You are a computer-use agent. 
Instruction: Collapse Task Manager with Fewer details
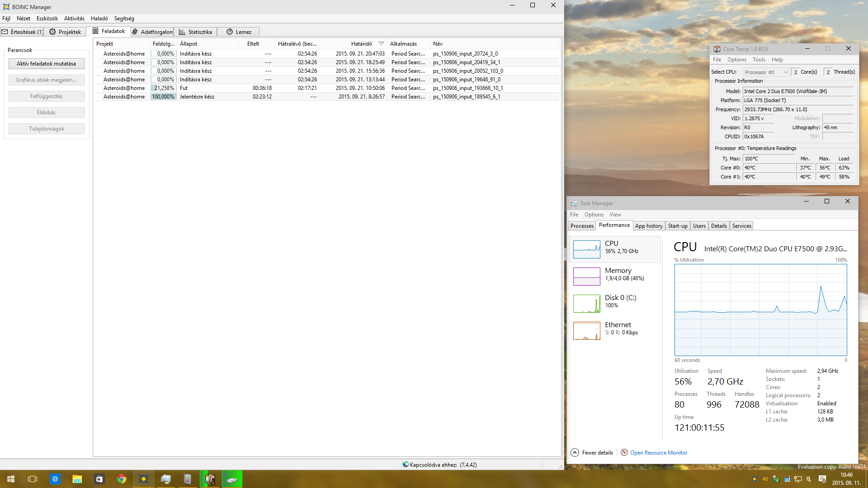coord(592,453)
